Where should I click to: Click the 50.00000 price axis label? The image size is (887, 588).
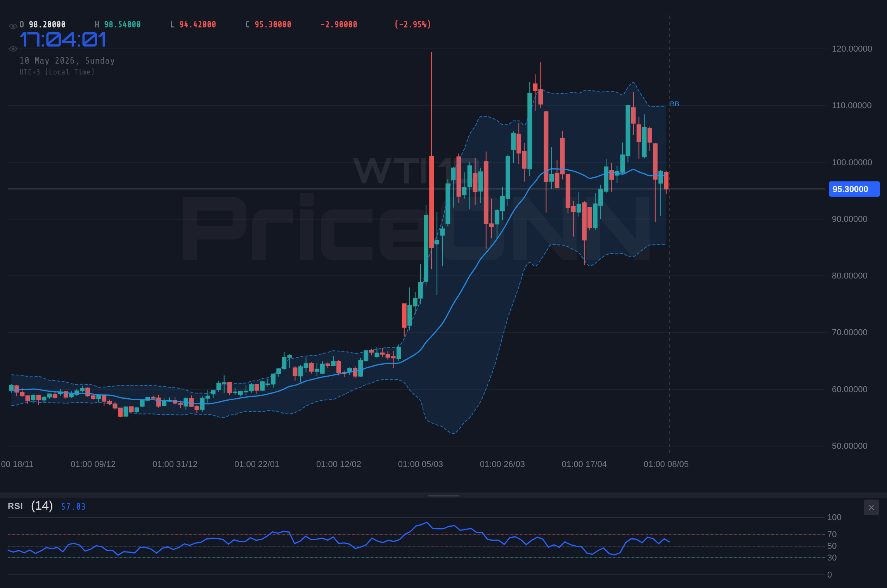point(849,446)
